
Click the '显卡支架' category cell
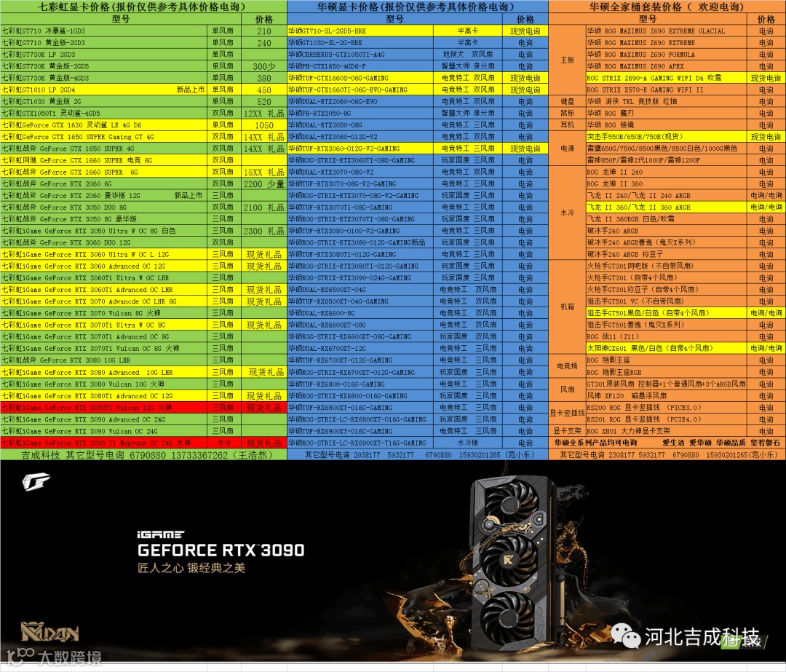[x=568, y=431]
